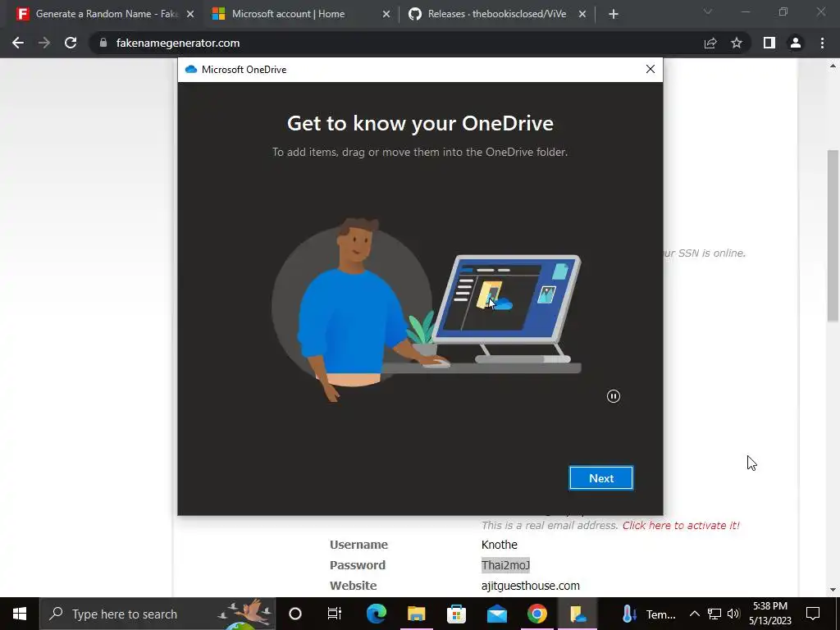Open the notification action center
This screenshot has width=840, height=630.
pos(813,614)
